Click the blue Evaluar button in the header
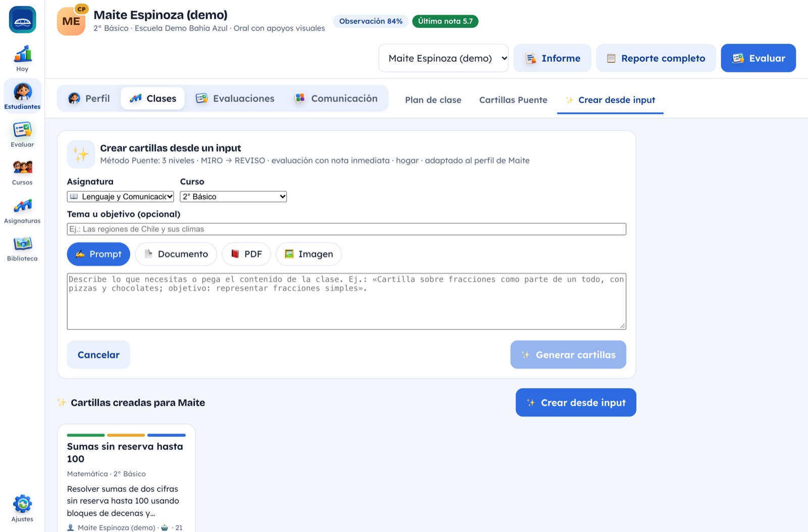The image size is (808, 532). [759, 58]
